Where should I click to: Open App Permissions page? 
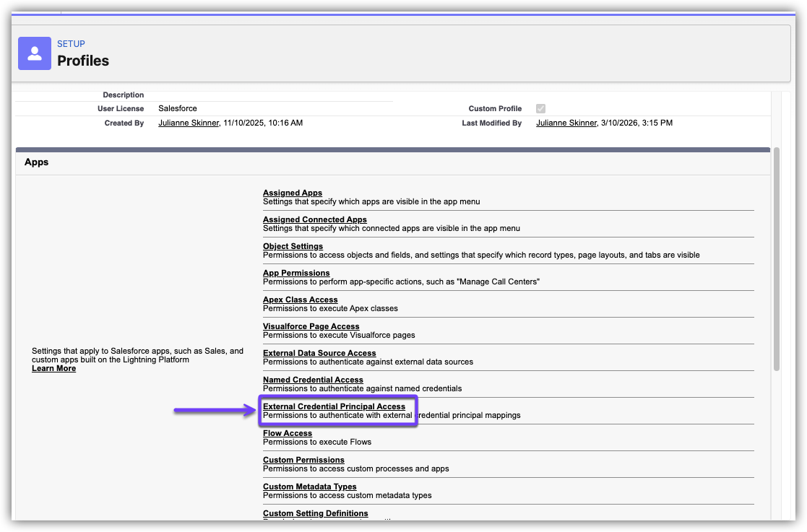tap(296, 273)
